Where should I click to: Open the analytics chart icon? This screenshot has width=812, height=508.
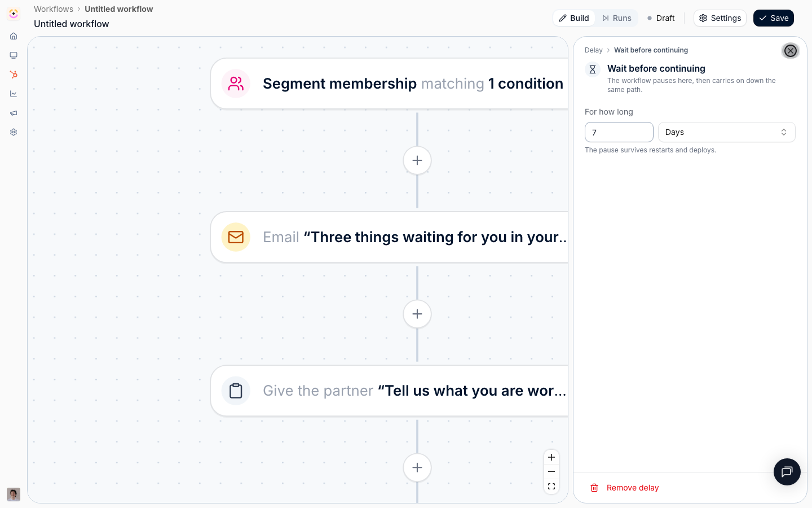(x=14, y=94)
